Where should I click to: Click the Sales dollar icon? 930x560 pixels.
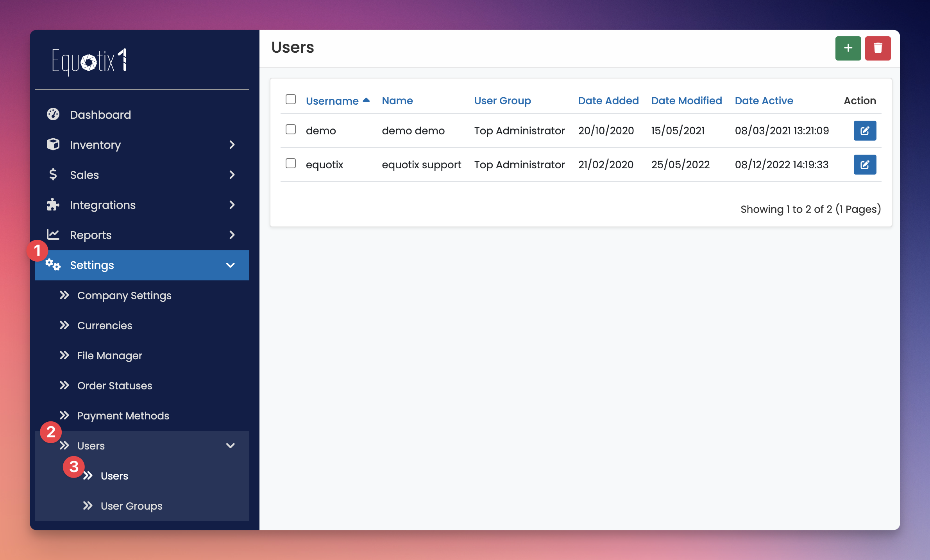(53, 174)
